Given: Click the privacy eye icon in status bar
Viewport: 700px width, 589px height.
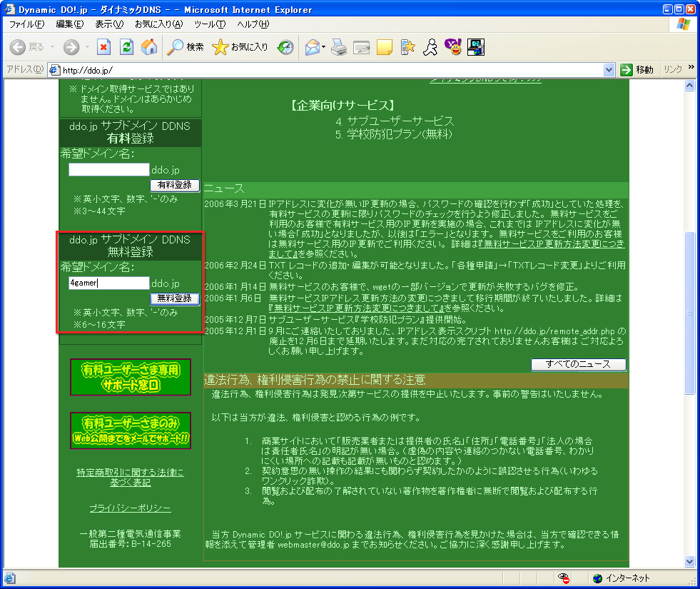Looking at the screenshot, I should click(564, 578).
